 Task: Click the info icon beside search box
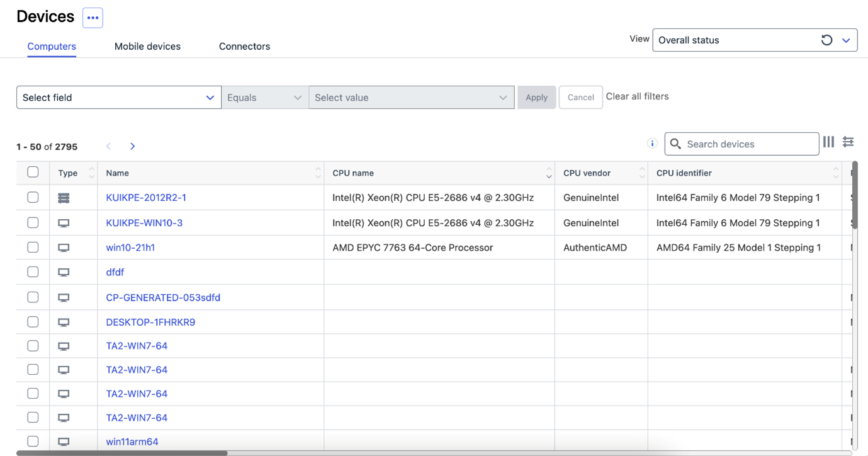pyautogui.click(x=652, y=144)
